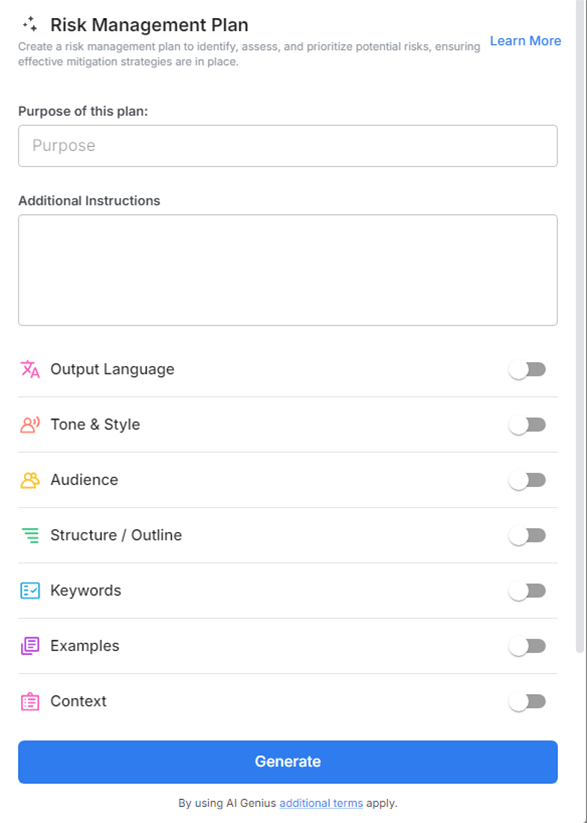
Task: Enable the Output Language toggle
Action: click(527, 369)
